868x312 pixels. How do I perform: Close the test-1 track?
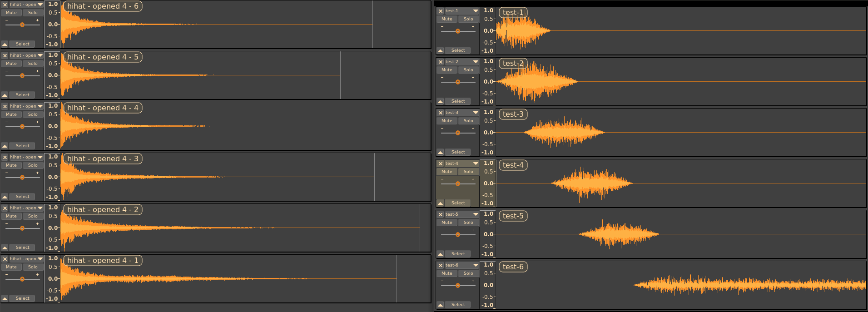point(440,11)
